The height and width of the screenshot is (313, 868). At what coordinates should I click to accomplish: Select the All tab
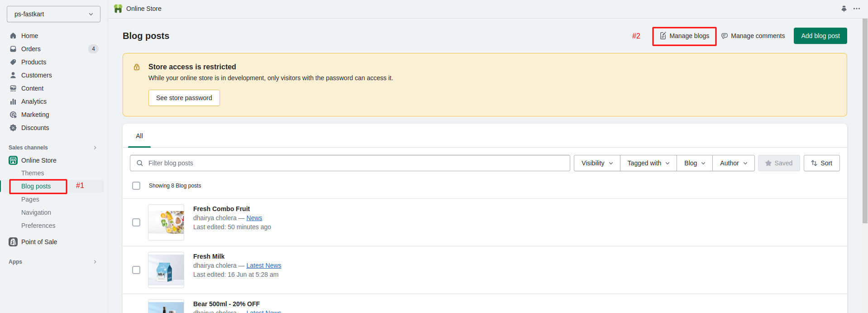point(139,136)
